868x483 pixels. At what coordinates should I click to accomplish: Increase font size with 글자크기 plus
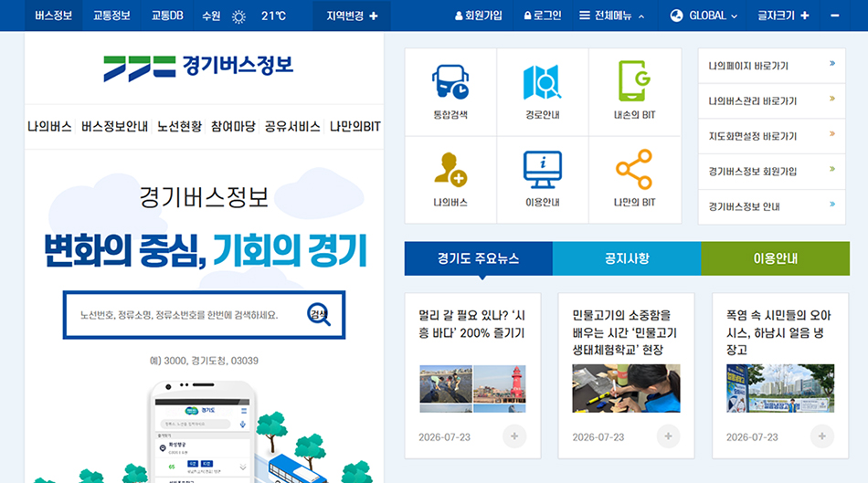(805, 16)
